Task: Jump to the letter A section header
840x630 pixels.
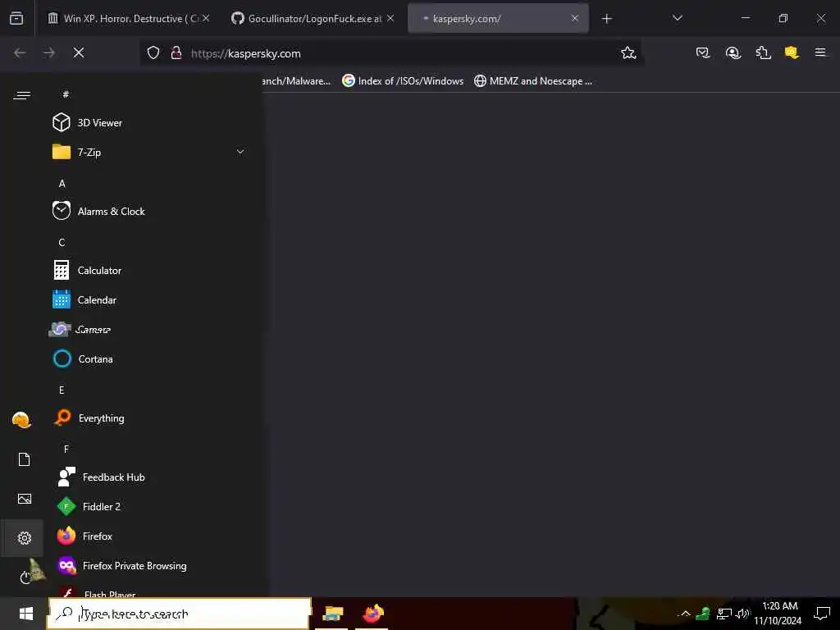Action: pyautogui.click(x=62, y=184)
